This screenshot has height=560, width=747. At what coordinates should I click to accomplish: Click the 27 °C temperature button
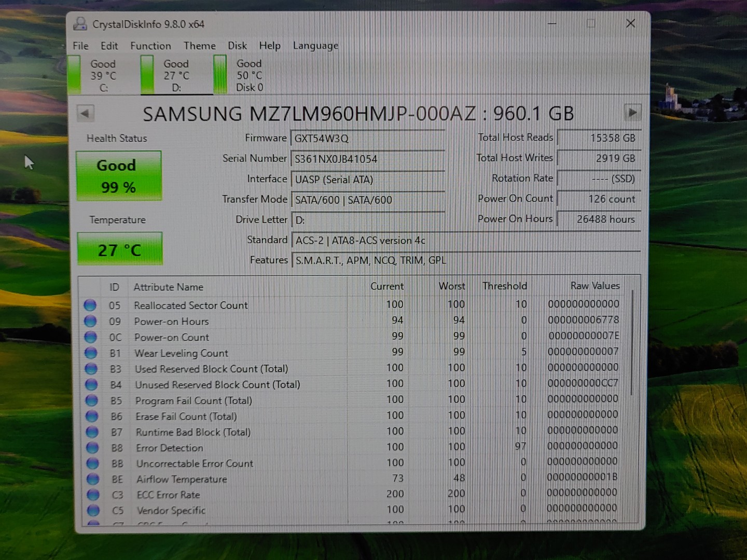tap(119, 249)
